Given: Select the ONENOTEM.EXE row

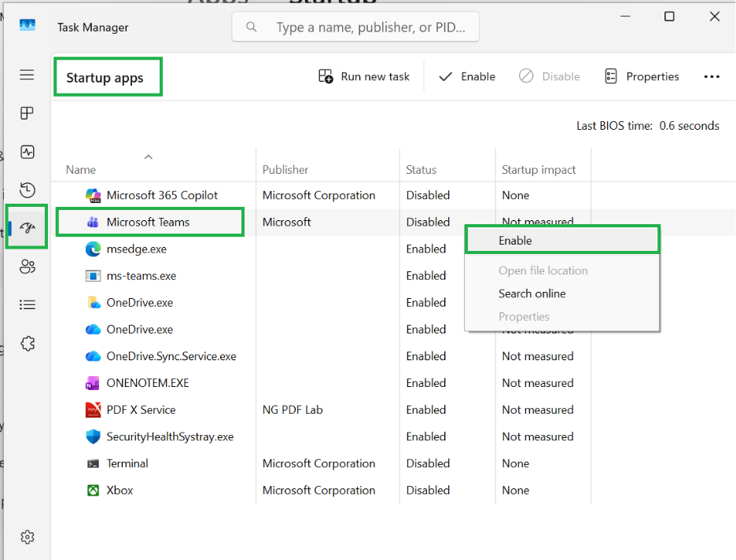Looking at the screenshot, I should 321,383.
